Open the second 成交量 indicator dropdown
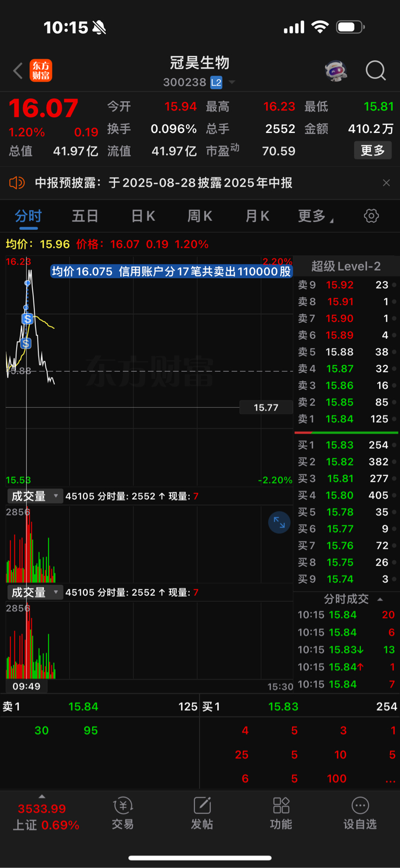The image size is (400, 868). click(x=35, y=592)
